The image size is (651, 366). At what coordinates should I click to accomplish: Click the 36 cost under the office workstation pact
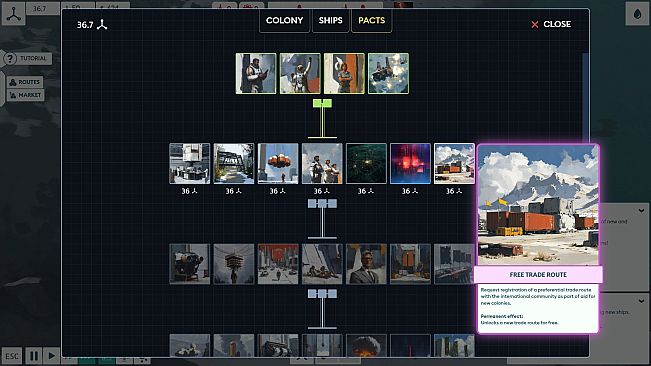[x=190, y=191]
